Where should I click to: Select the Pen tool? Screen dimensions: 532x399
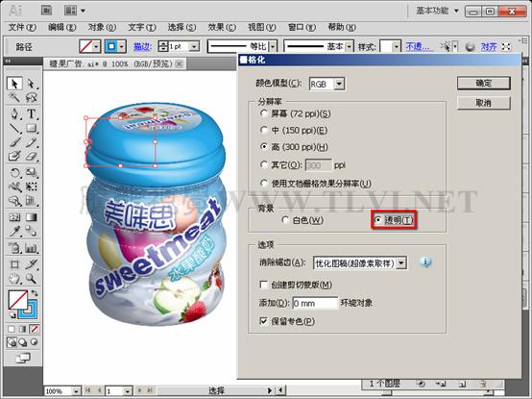click(14, 113)
